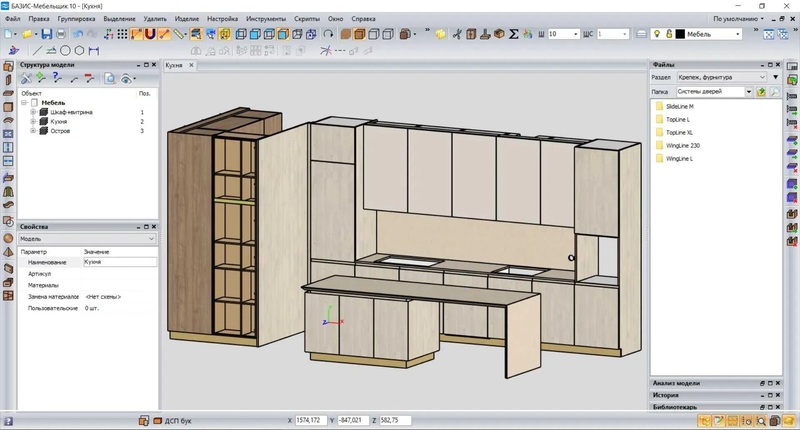Open the TopLine XL folder

[678, 132]
